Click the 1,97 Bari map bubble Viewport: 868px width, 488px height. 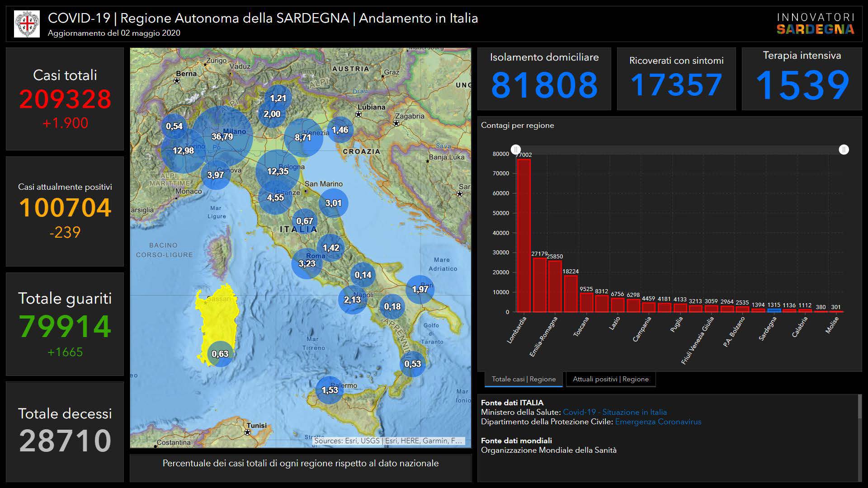420,289
